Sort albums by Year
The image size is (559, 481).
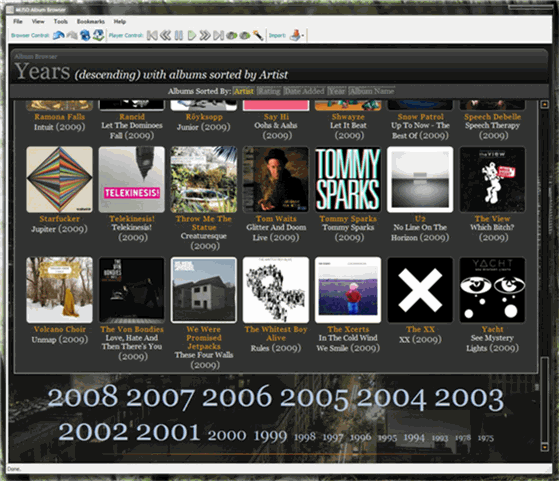(x=337, y=91)
